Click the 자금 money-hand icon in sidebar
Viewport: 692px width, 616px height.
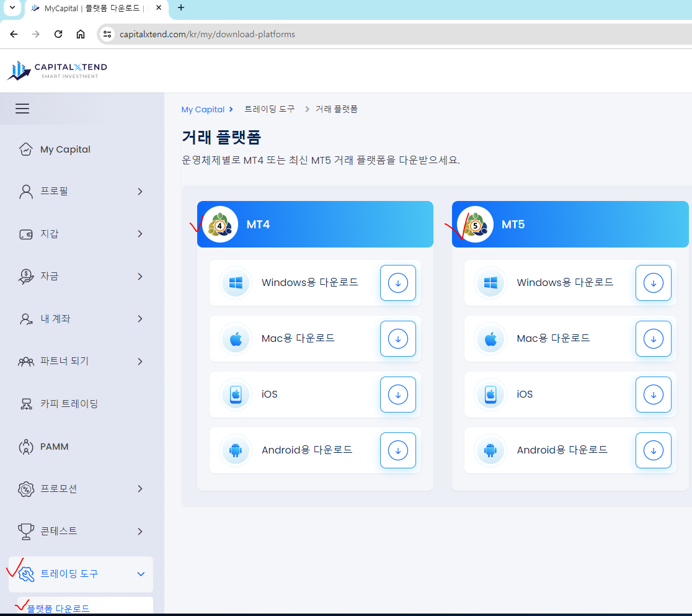click(26, 277)
